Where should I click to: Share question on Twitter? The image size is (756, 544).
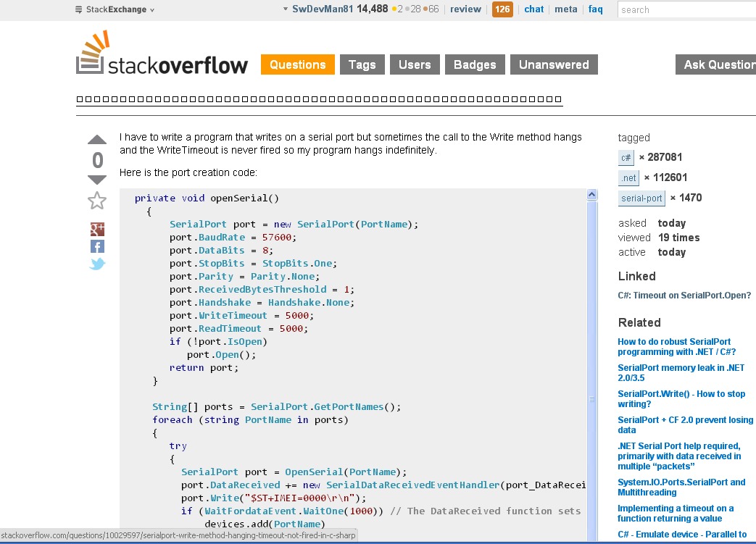[97, 264]
